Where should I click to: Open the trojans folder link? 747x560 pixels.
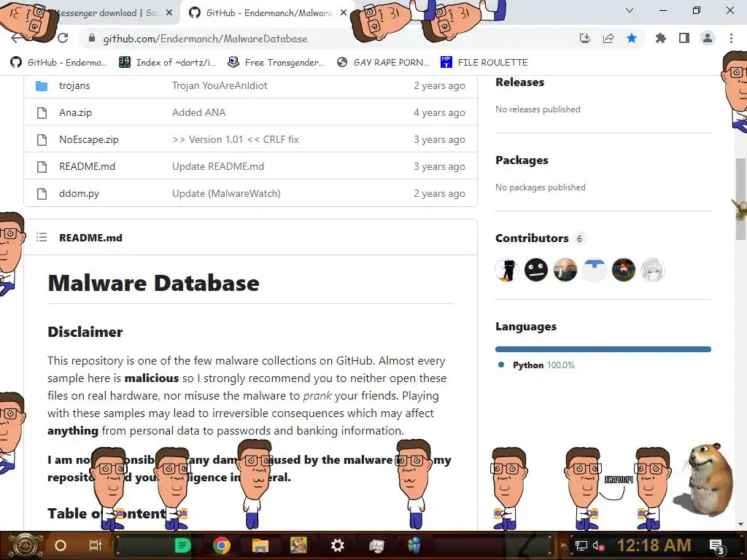click(74, 86)
